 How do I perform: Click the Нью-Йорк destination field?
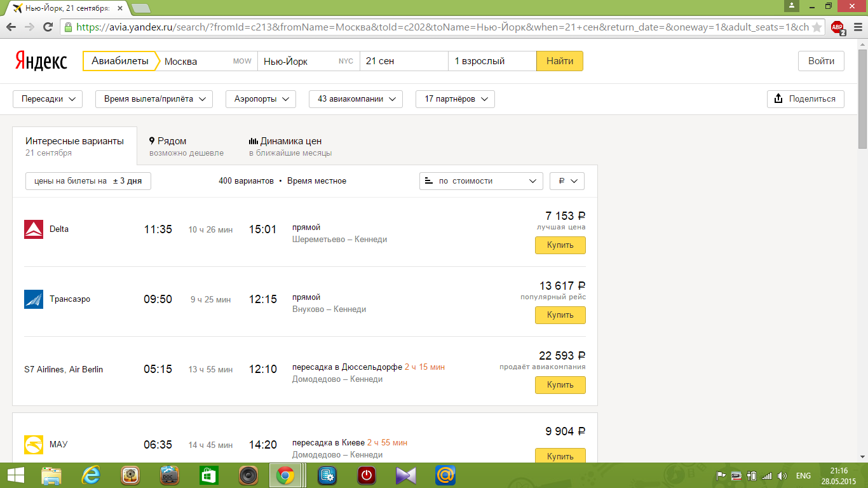pos(309,61)
